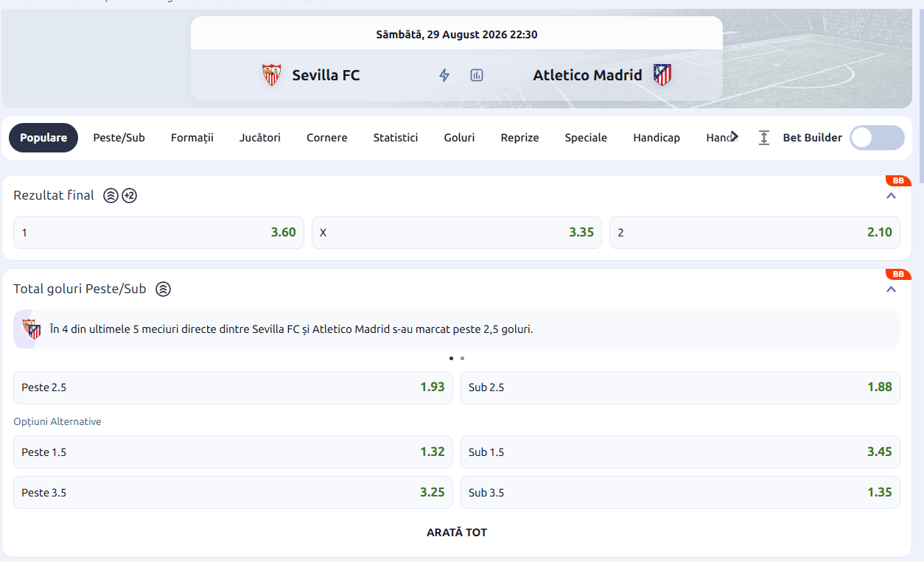Image resolution: width=924 pixels, height=562 pixels.
Task: Open the match statistics chart icon
Action: pyautogui.click(x=477, y=75)
